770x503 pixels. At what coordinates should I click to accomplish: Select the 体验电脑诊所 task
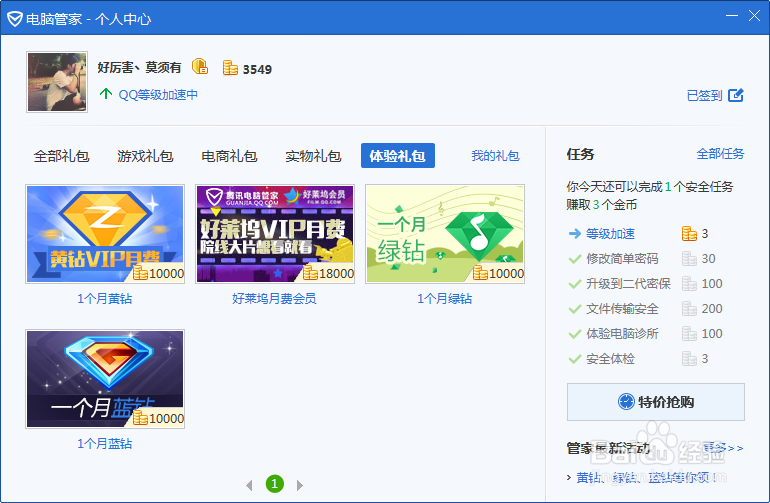click(622, 334)
